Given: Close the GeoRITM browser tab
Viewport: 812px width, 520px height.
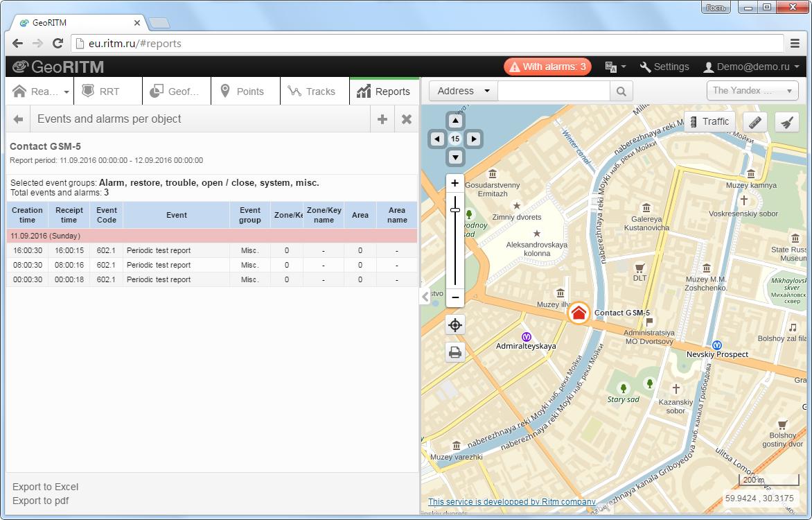Looking at the screenshot, I should pyautogui.click(x=136, y=23).
